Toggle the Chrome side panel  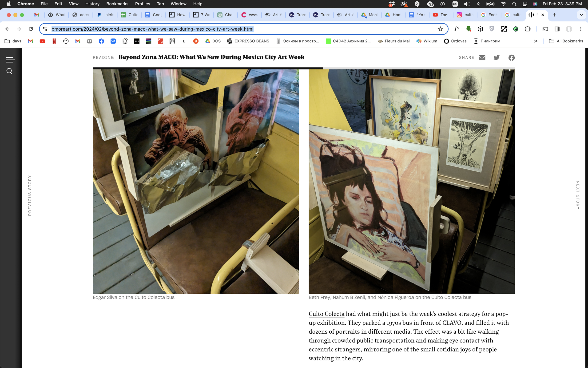tap(557, 29)
